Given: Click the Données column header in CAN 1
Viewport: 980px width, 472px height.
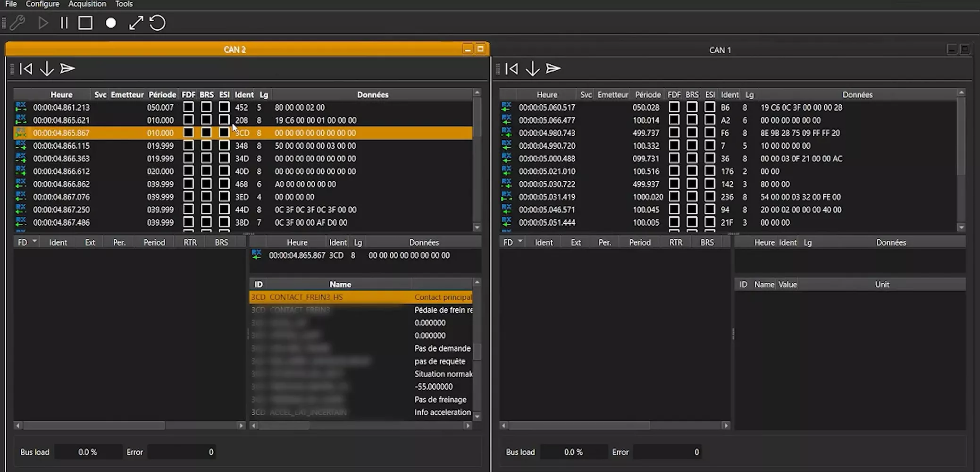Looking at the screenshot, I should tap(857, 95).
